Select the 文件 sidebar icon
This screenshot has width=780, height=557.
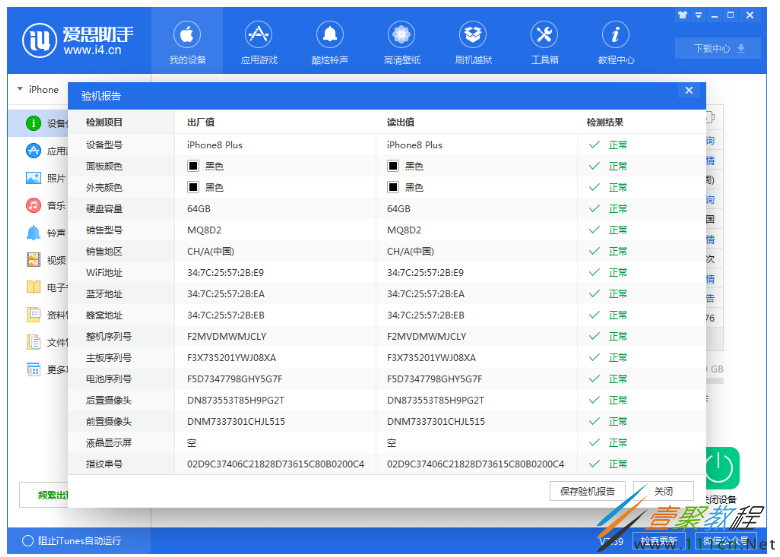click(x=33, y=342)
